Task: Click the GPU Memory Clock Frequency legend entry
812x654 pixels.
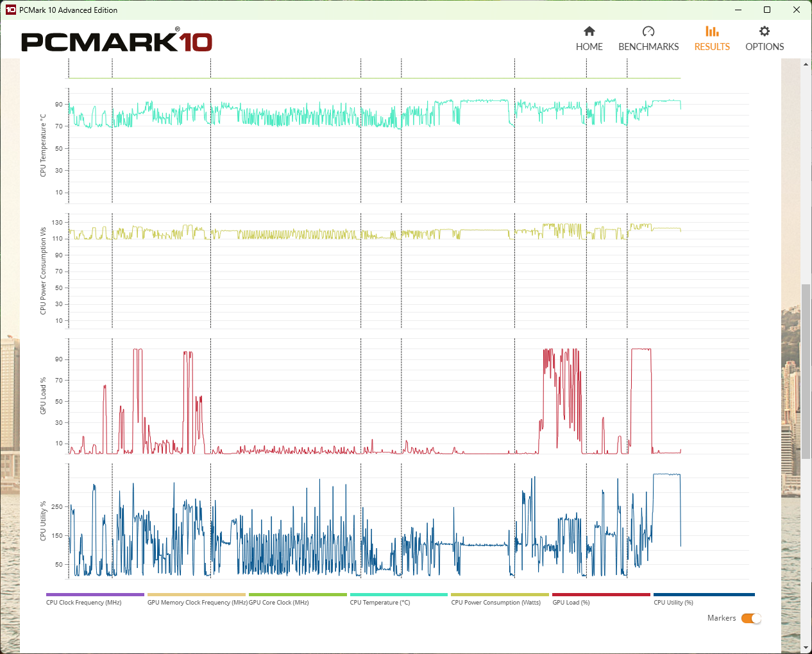Action: [197, 602]
